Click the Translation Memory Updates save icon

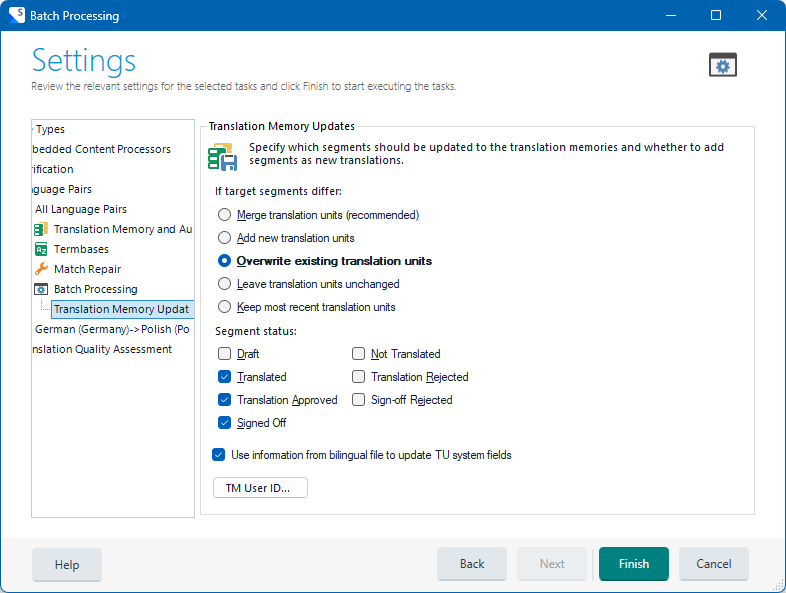tap(222, 158)
